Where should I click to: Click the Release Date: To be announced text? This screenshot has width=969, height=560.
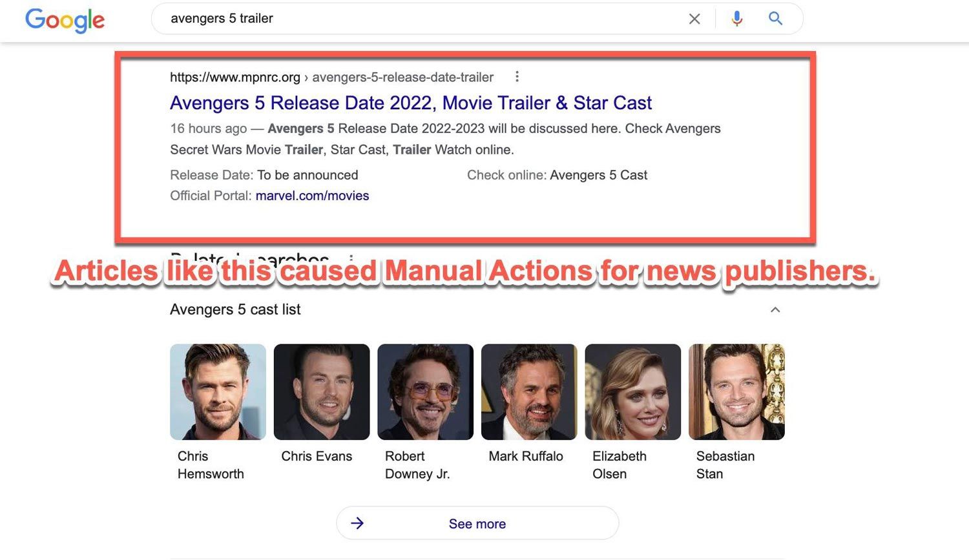[264, 175]
